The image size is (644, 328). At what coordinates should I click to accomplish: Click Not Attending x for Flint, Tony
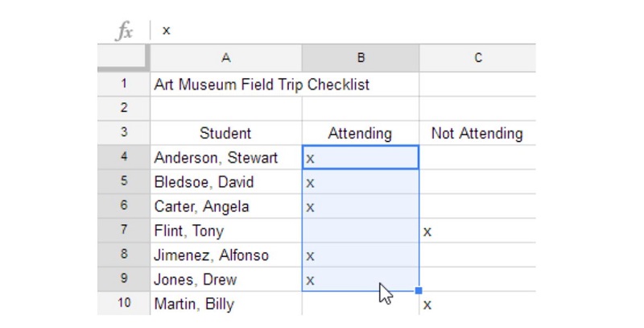(477, 230)
